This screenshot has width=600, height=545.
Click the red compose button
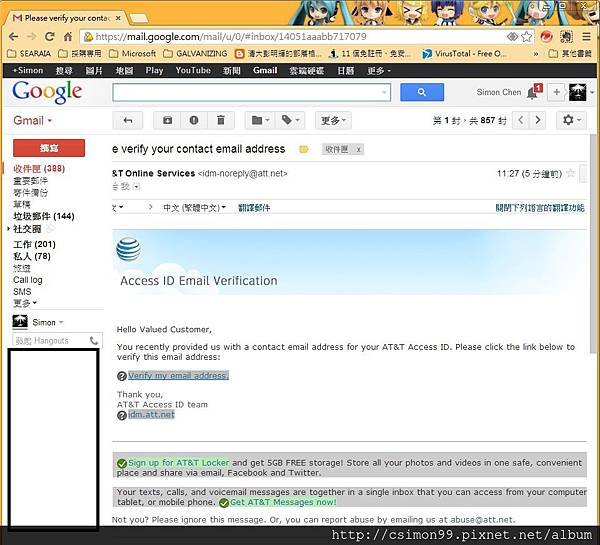point(49,148)
